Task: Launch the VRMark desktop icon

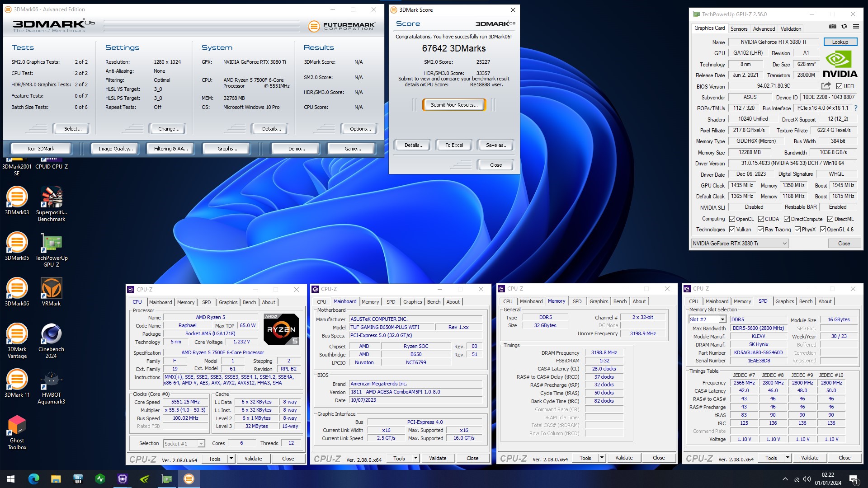Action: [52, 292]
